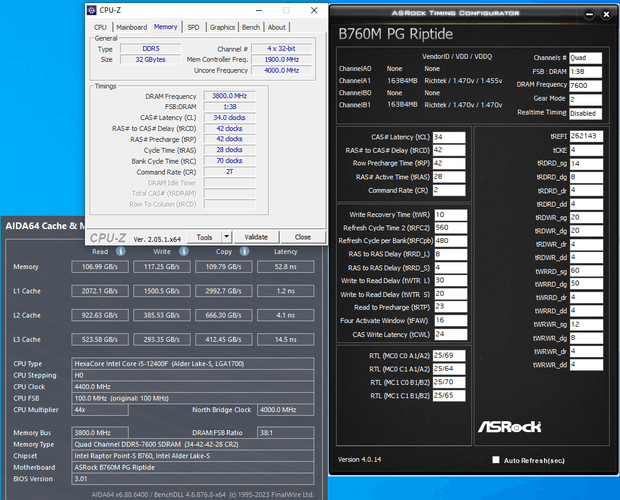Image resolution: width=620 pixels, height=500 pixels.
Task: Switch to the CPU tab in CPU-Z
Action: tap(100, 27)
